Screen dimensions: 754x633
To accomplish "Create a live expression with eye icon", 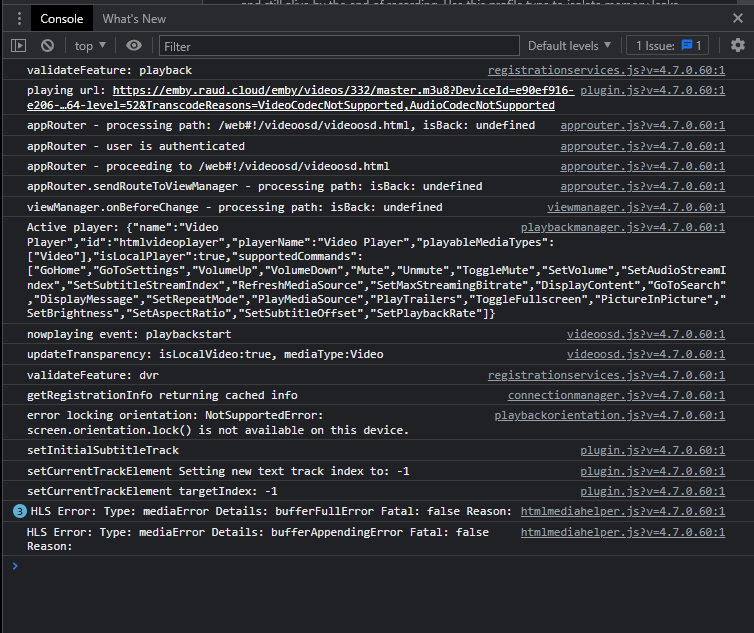I will [x=134, y=45].
